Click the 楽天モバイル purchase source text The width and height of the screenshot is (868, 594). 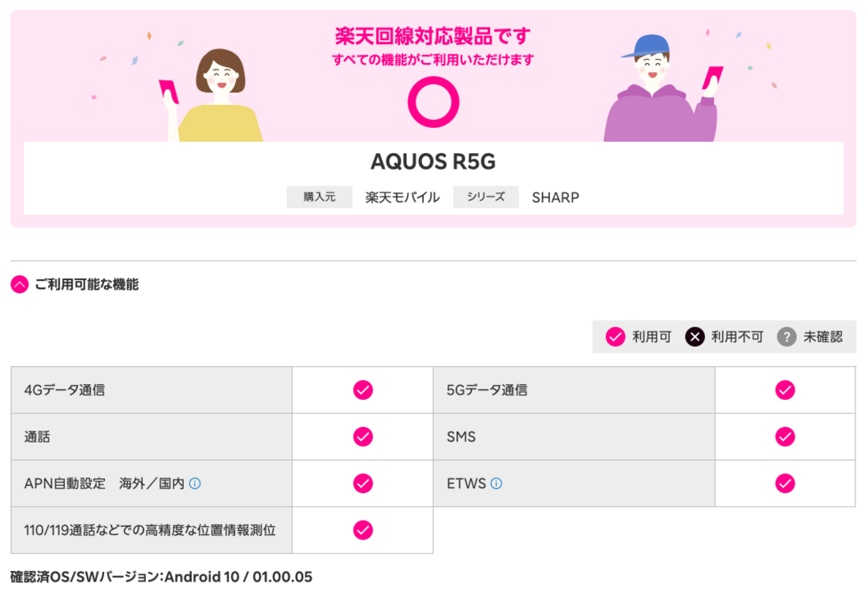point(401,197)
